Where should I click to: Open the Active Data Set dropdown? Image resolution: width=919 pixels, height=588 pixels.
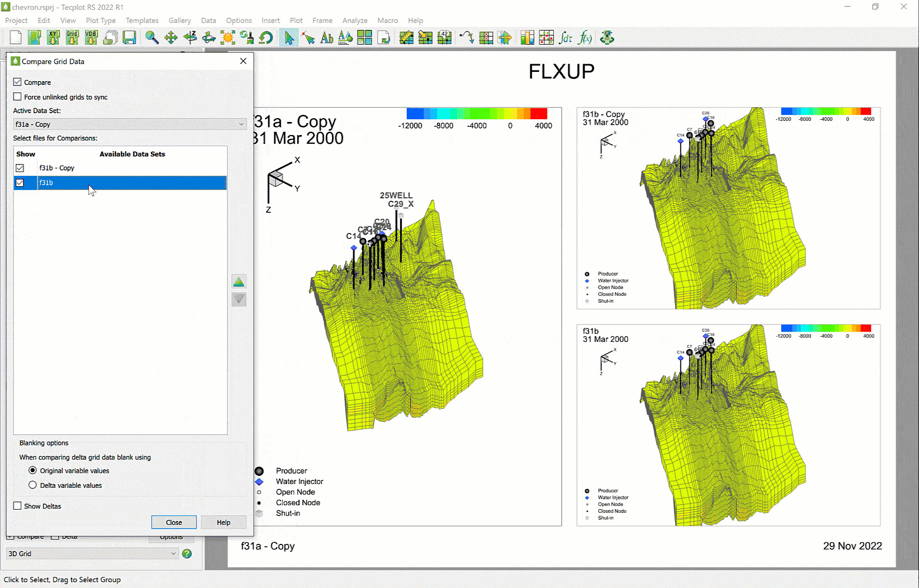pyautogui.click(x=130, y=124)
